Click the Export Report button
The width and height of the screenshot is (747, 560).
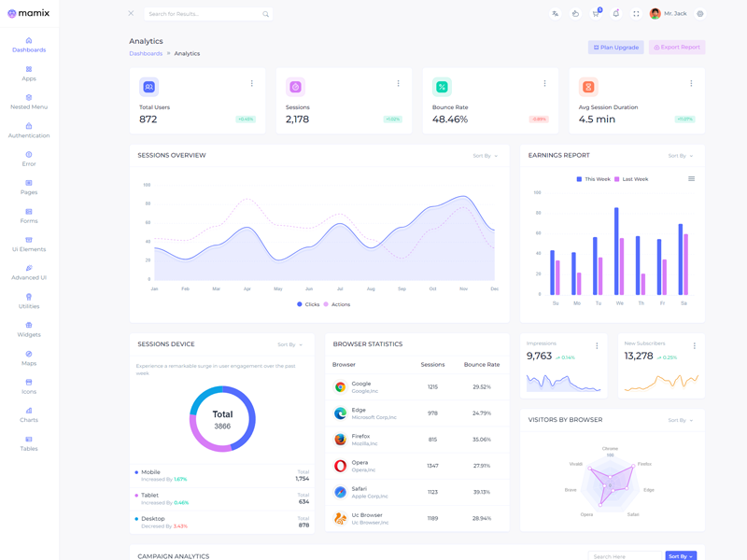[x=677, y=47]
